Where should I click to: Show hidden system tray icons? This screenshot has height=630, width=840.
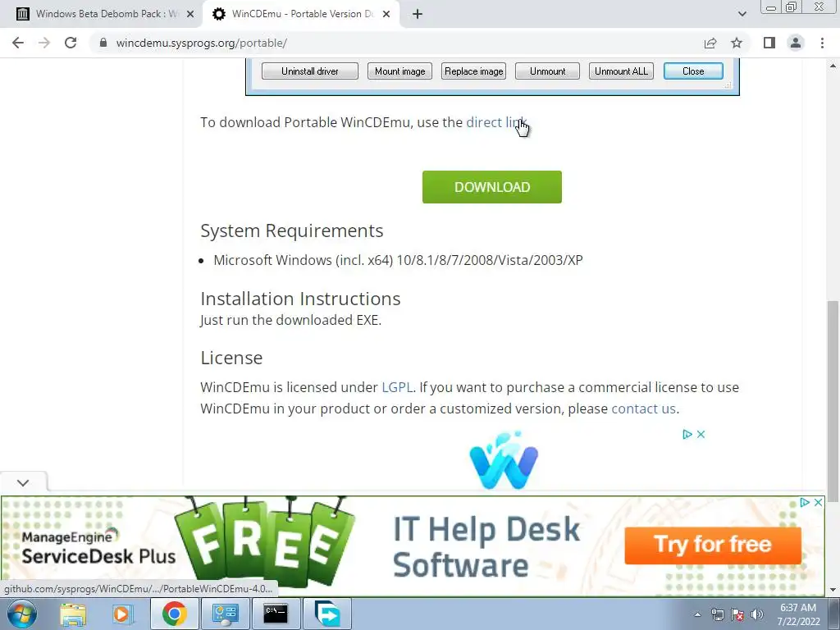[697, 615]
